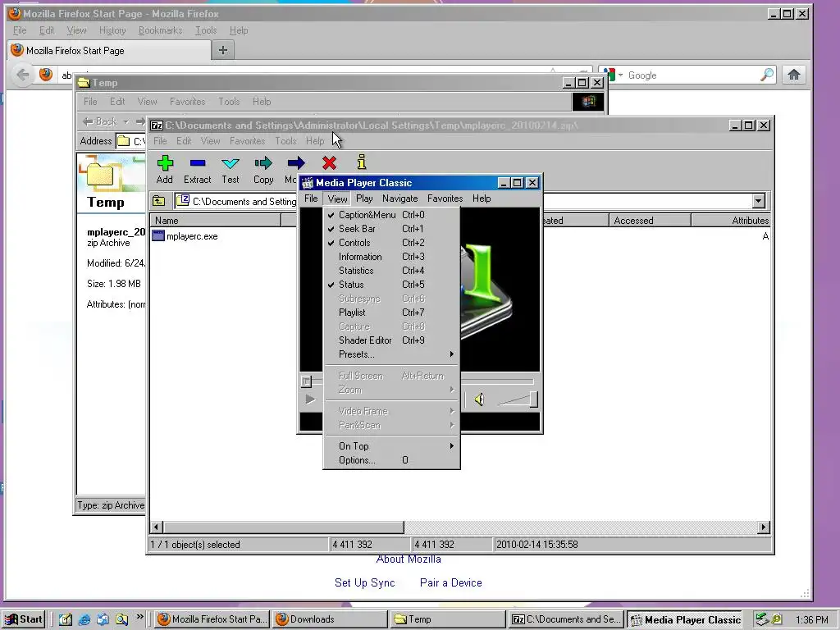Open the 7-Zip address path dropdown
Screen dimensions: 840x630
point(758,201)
